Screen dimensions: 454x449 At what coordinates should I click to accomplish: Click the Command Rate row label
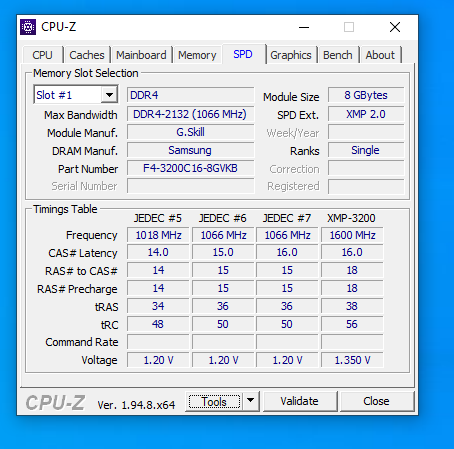(82, 342)
